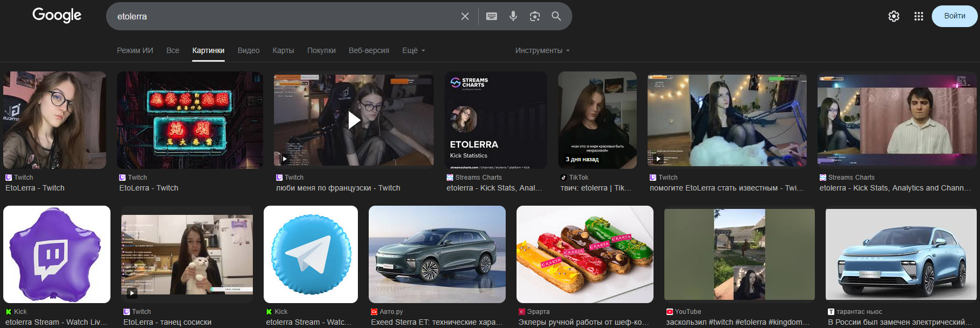The image size is (980, 328).
Task: Open the EtoLerra - Twitch link under the neon signs
Action: point(149,188)
